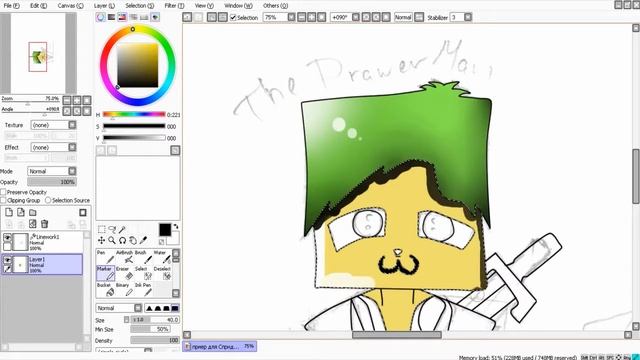Open the Stabilizer value dropdown
Image resolution: width=640 pixels, height=360 pixels.
[468, 17]
